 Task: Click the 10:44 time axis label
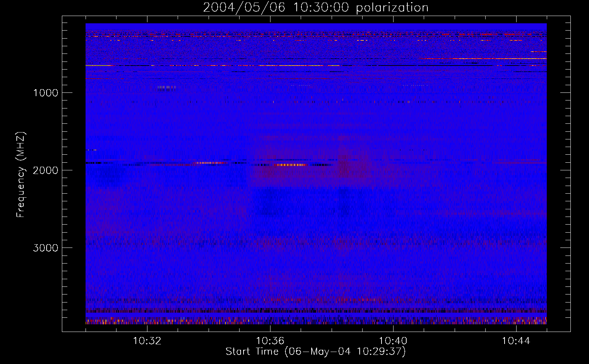(516, 341)
